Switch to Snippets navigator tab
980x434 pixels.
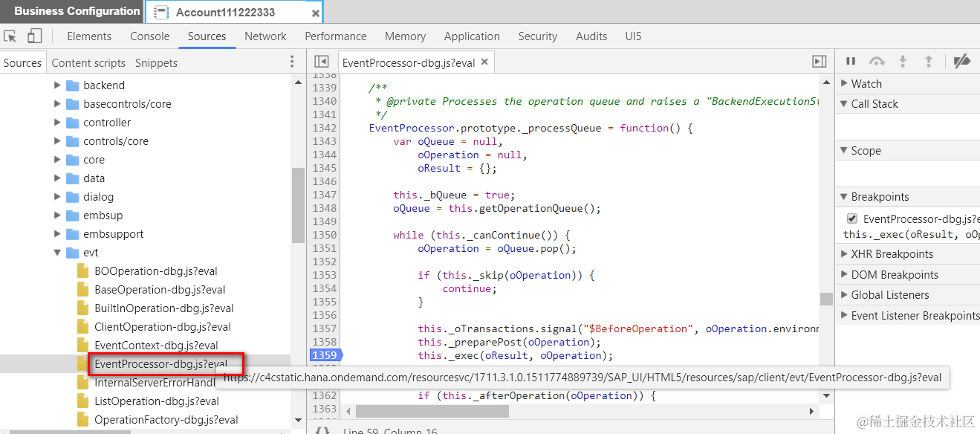click(156, 62)
